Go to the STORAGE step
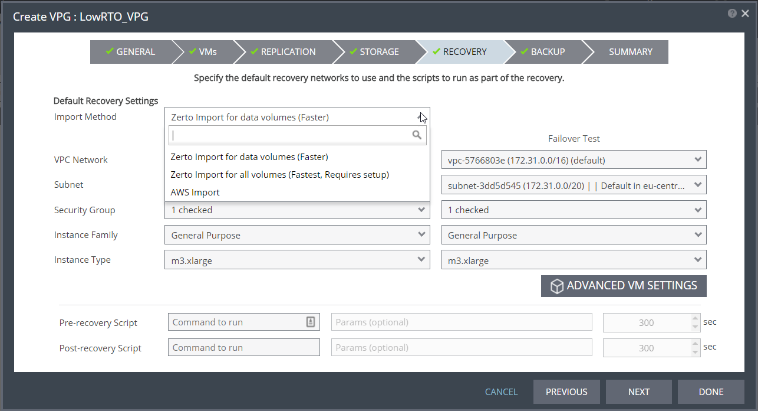This screenshot has height=411, width=758. tap(375, 52)
